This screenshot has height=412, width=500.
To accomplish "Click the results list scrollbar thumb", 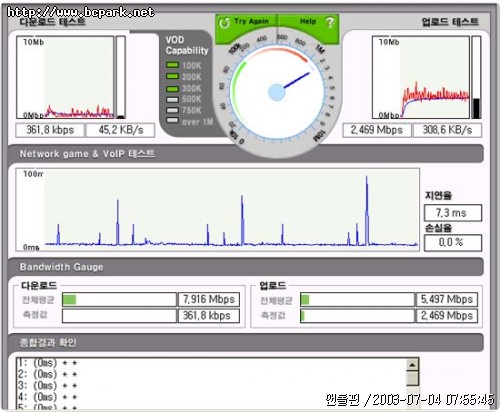I will click(412, 378).
